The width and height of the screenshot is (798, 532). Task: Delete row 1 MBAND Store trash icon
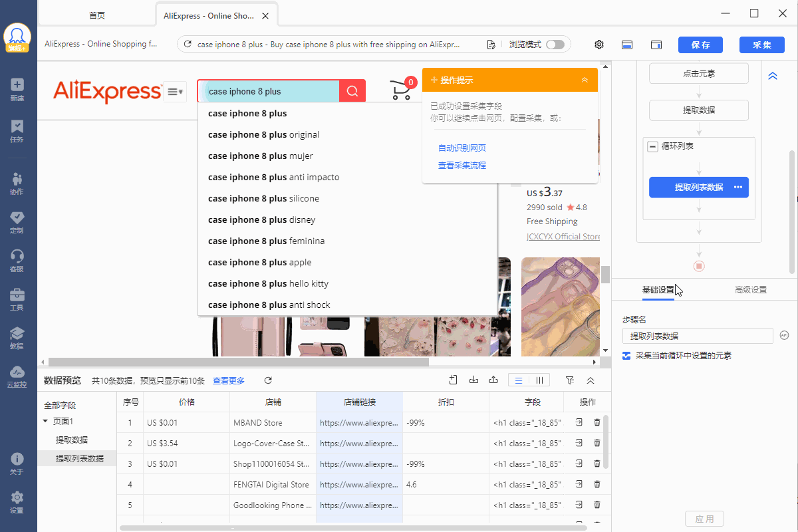(597, 422)
